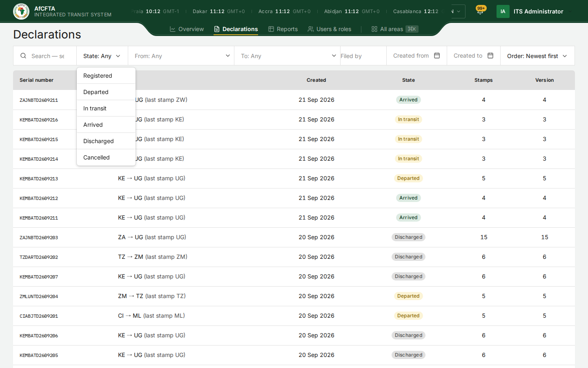Click the Created column header

(x=316, y=80)
